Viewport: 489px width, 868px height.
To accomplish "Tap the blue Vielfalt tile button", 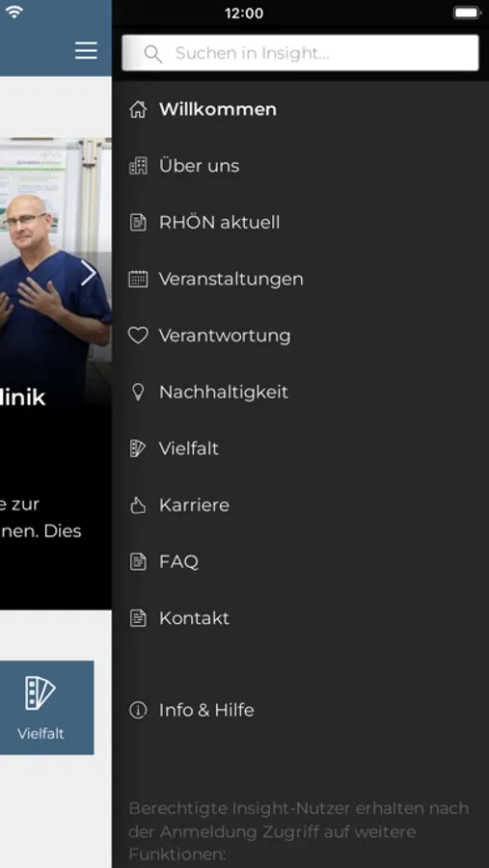I will (46, 708).
